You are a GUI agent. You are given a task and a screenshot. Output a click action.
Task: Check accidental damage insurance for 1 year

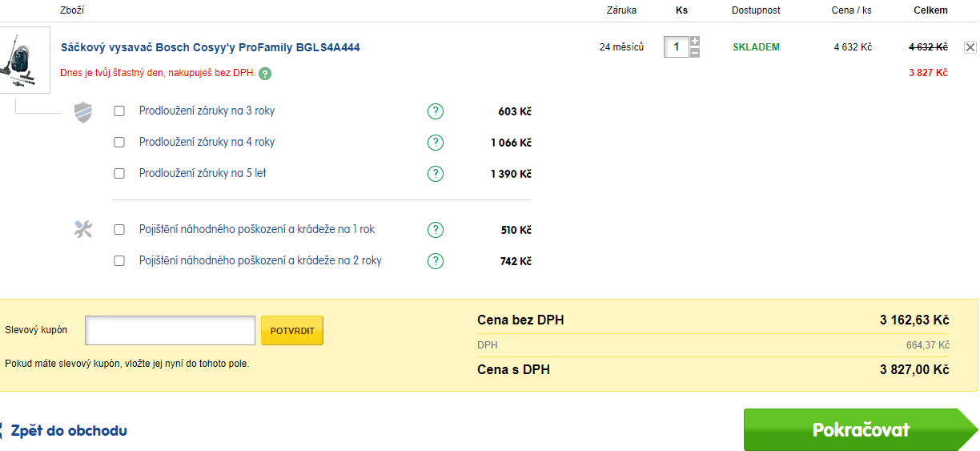tap(119, 230)
